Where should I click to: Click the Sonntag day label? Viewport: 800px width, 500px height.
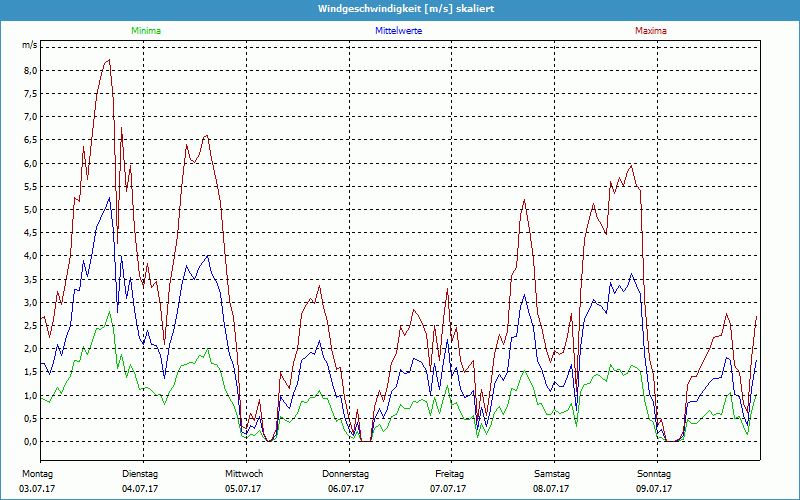pos(654,474)
